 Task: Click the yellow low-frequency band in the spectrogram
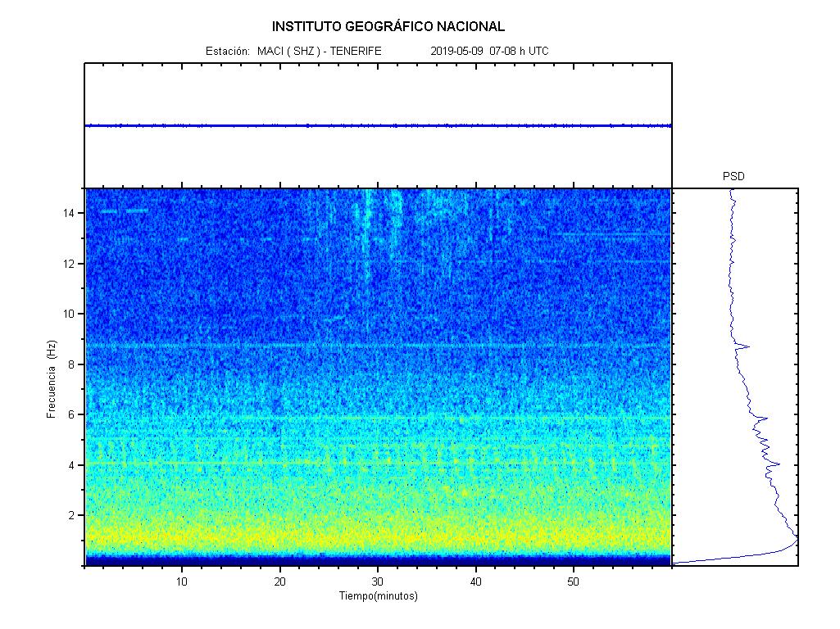(377, 536)
